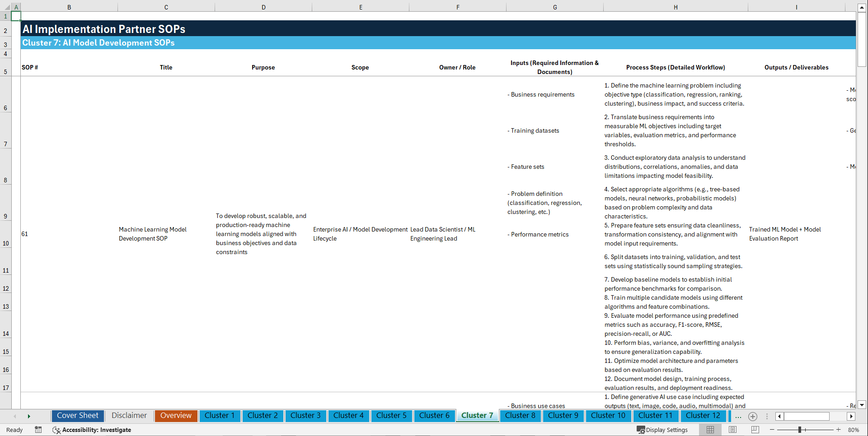Open the Disclaimer tab
Viewport: 868px width, 436px height.
[129, 416]
